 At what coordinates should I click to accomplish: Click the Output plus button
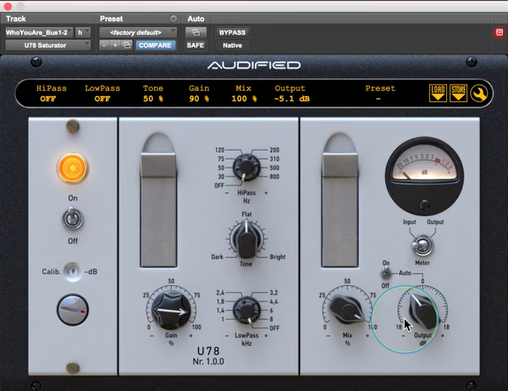point(442,336)
